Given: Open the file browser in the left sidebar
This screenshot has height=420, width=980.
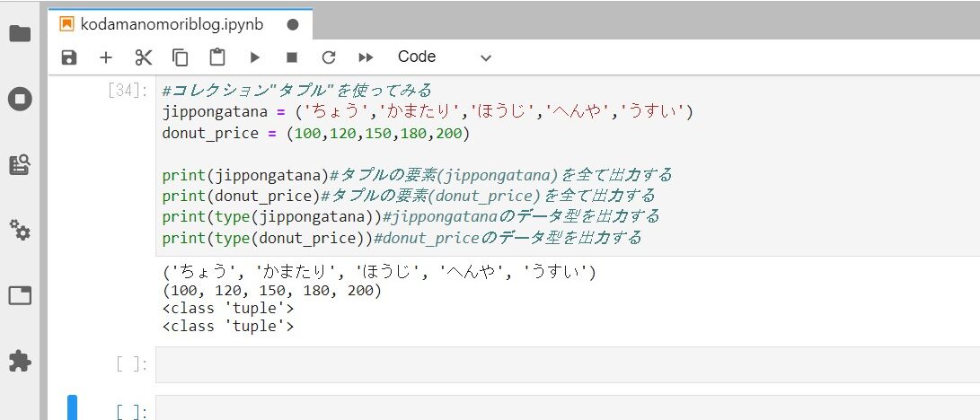Looking at the screenshot, I should pos(20,34).
